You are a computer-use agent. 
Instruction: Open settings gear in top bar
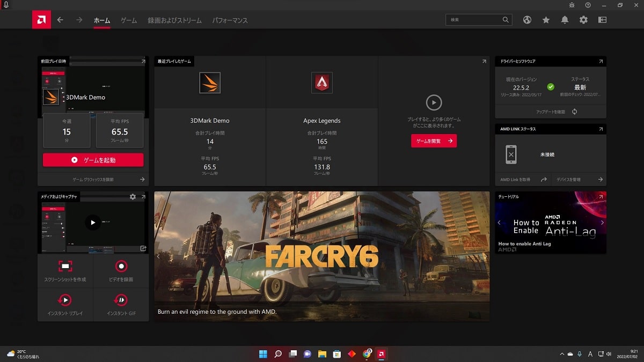click(x=583, y=20)
